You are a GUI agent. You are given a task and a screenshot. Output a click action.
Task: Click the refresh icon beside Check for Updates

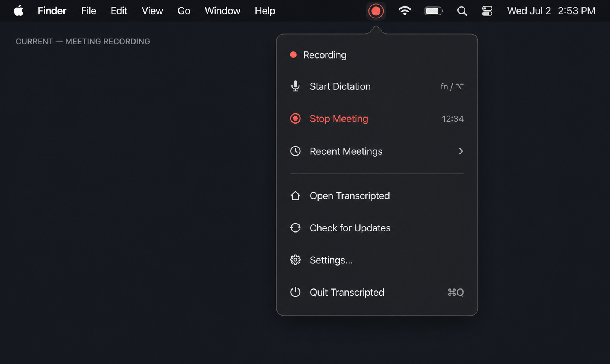point(296,228)
